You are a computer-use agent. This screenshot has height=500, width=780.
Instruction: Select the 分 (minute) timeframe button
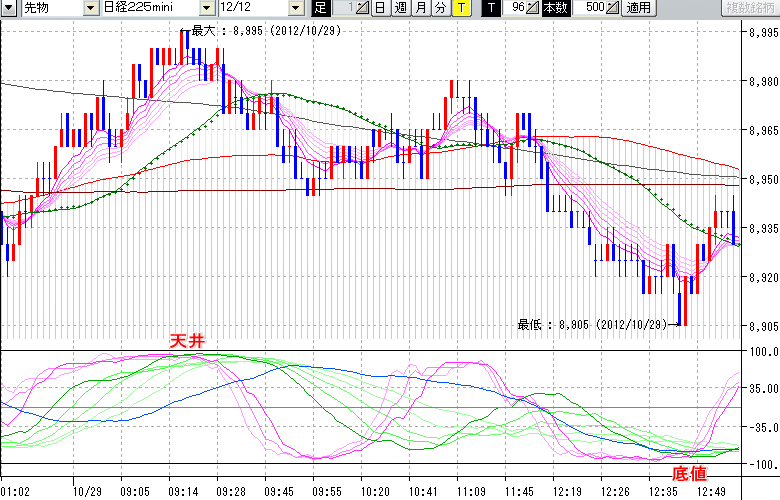tap(440, 8)
